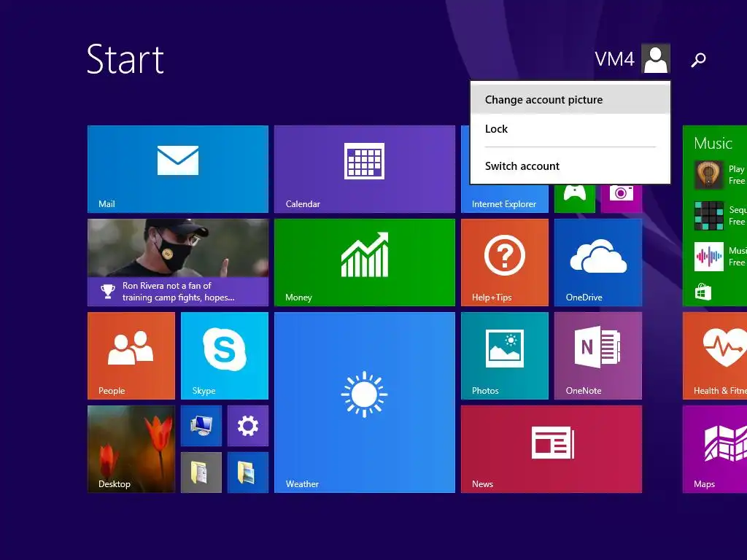The width and height of the screenshot is (747, 560).
Task: Open the Photos tile
Action: click(505, 356)
